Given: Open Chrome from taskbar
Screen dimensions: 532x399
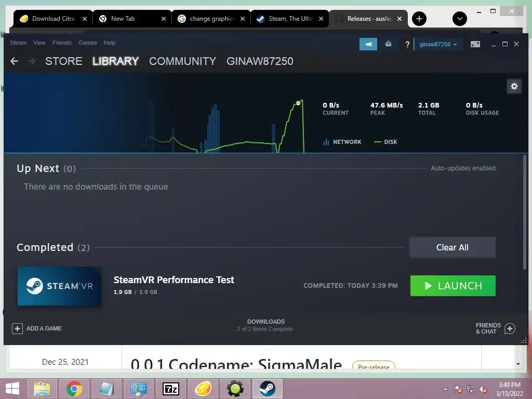Looking at the screenshot, I should (74, 389).
